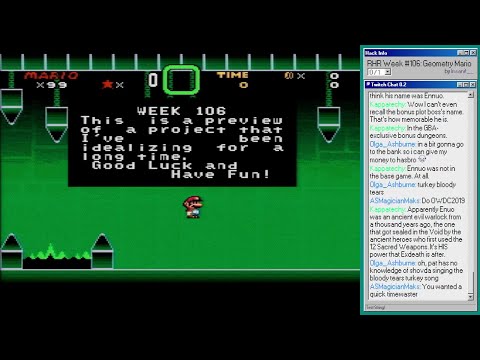Click the green reserve item box
Image resolution: width=480 pixels, height=360 pixels.
(182, 80)
